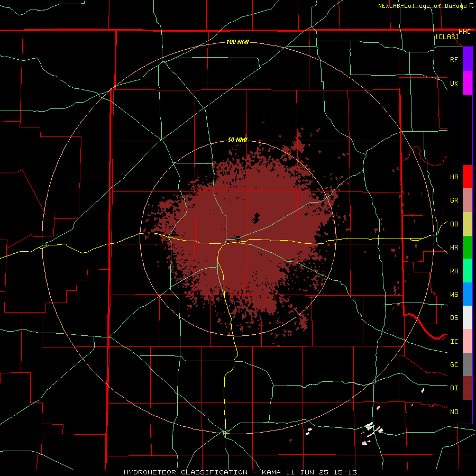This screenshot has width=476, height=476.
Task: Click the 'UK' legend label text
Action: [454, 83]
